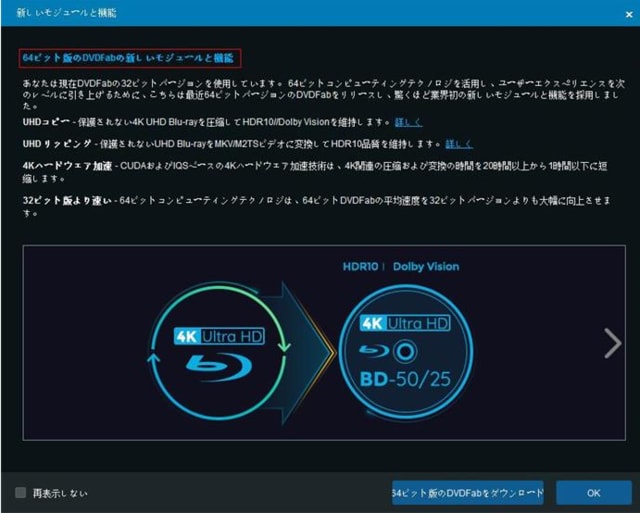Image resolution: width=640 pixels, height=513 pixels.
Task: Click the HDR10 label in the banner
Action: 360,266
